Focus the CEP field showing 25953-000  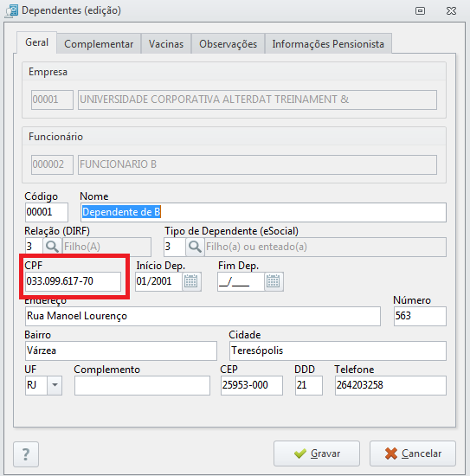252,385
